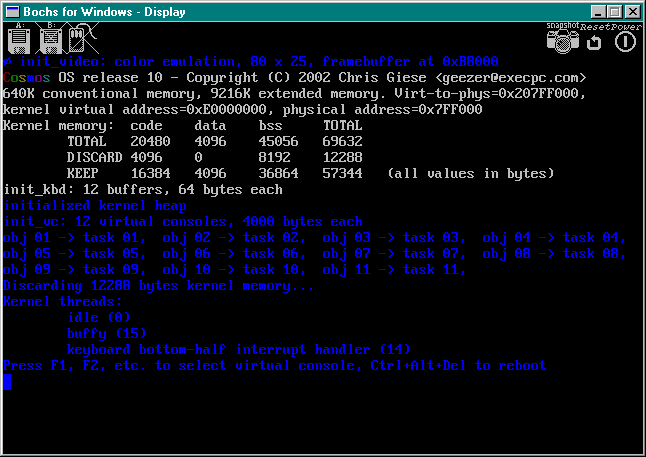Open the window system menu icon

[x=11, y=11]
